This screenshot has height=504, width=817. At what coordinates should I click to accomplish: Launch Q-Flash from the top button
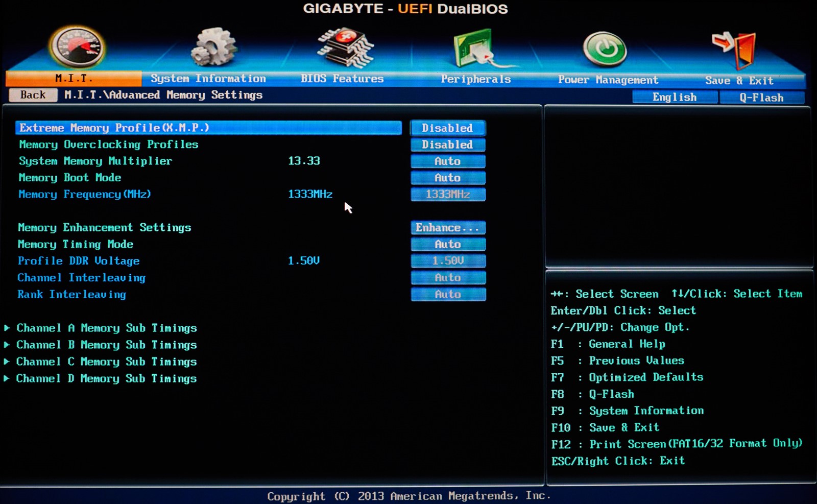click(762, 98)
